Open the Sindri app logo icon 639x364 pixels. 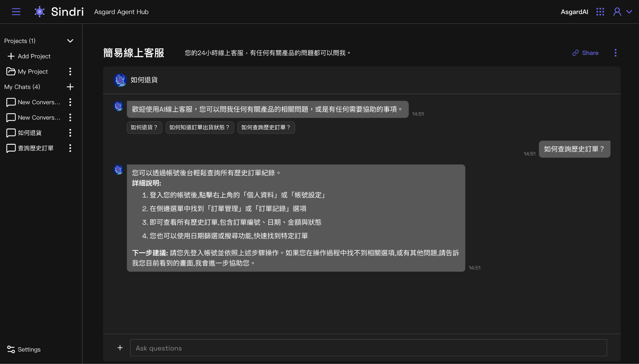click(39, 12)
